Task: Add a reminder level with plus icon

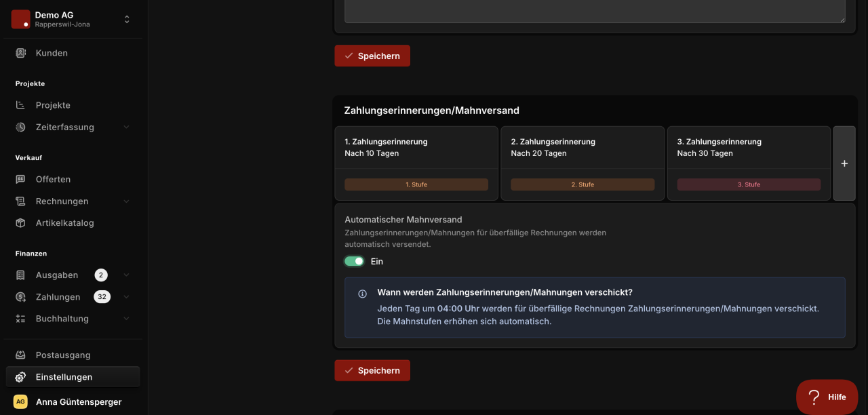Action: pos(844,163)
